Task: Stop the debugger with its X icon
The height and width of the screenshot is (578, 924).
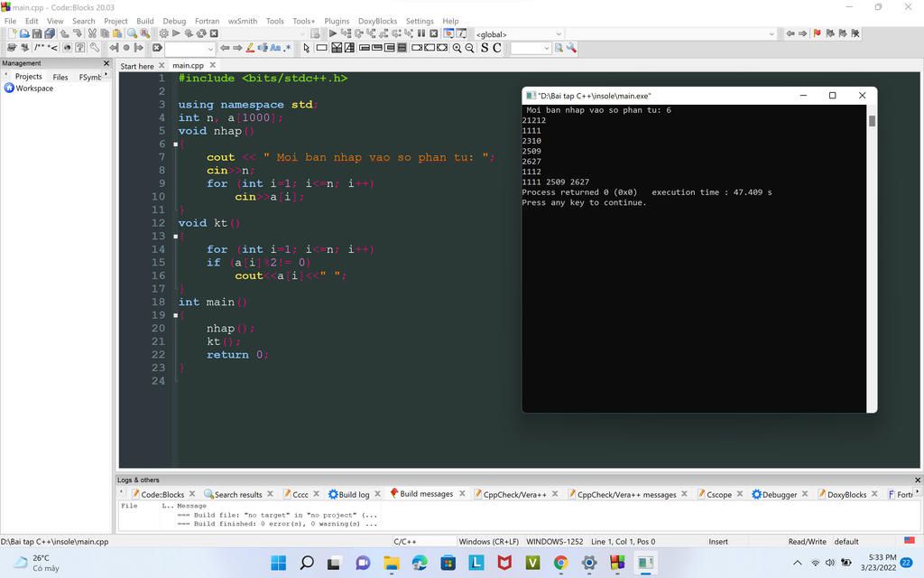Action: [x=434, y=33]
